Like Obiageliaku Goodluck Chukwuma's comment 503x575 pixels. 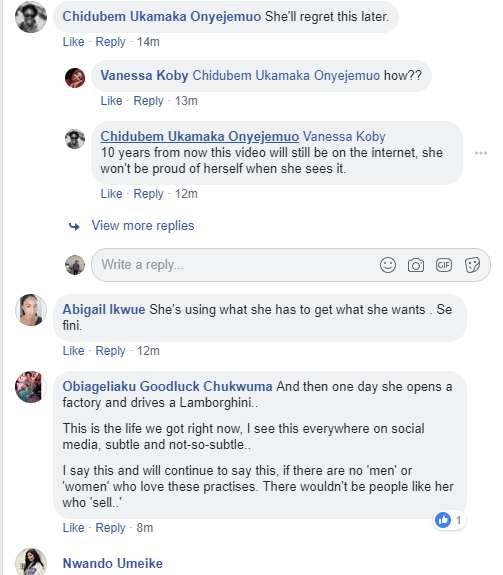coord(73,528)
